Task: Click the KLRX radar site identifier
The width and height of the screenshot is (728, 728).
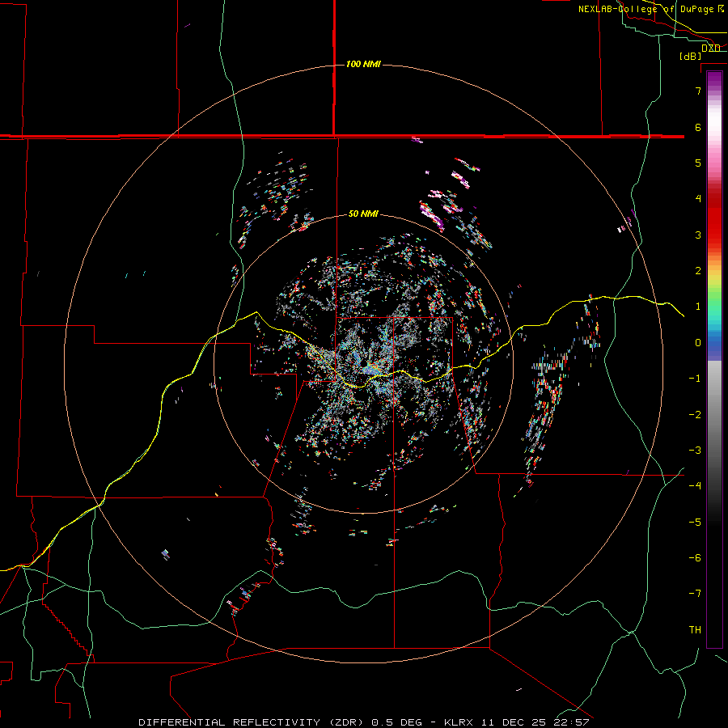Action: click(459, 722)
